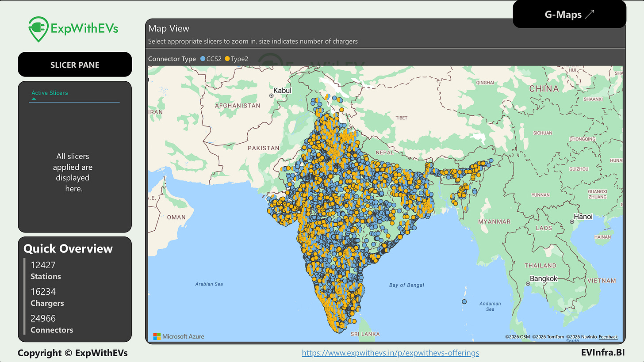Screen dimensions: 644x362
Task: Click the LAOS label on the map
Action: (x=544, y=228)
